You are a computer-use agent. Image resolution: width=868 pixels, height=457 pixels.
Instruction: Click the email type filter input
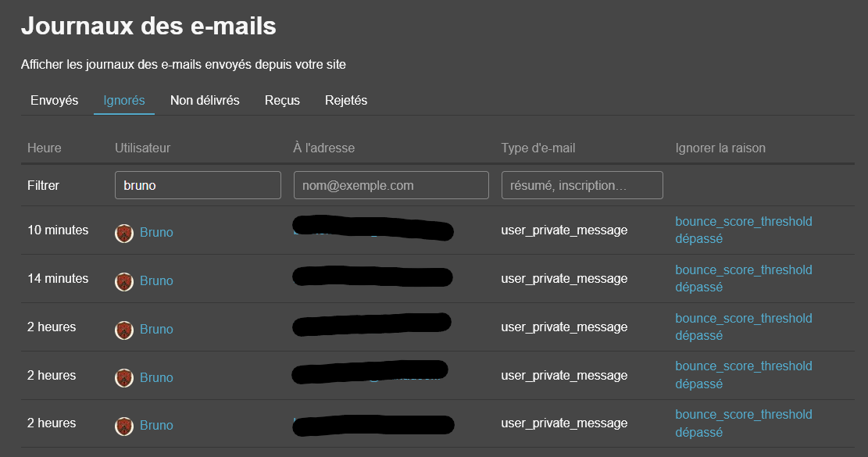click(582, 185)
